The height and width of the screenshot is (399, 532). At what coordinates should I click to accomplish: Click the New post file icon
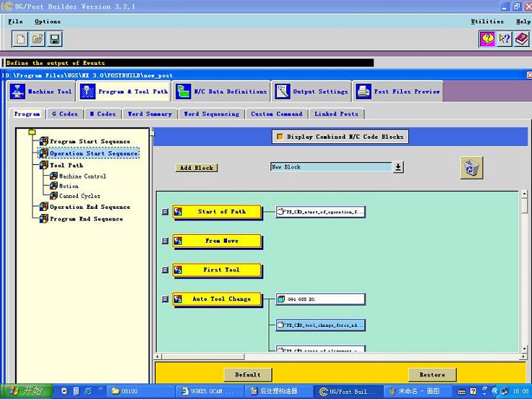click(x=20, y=40)
